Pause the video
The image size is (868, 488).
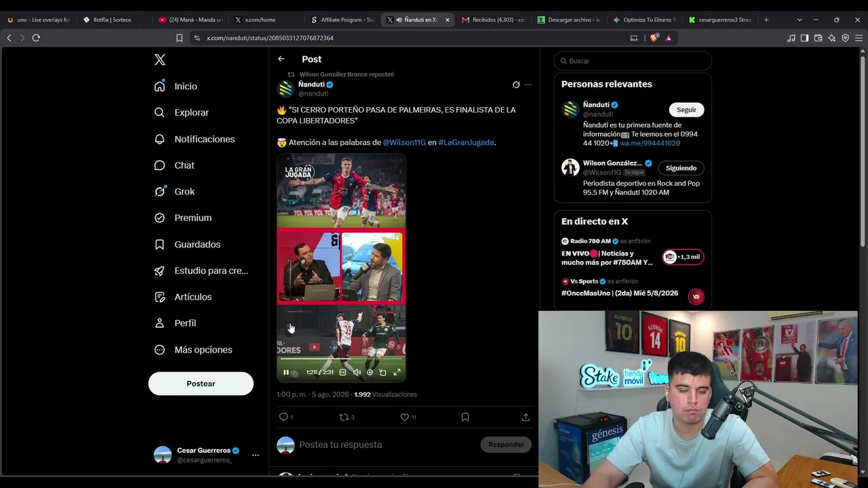[x=286, y=372]
